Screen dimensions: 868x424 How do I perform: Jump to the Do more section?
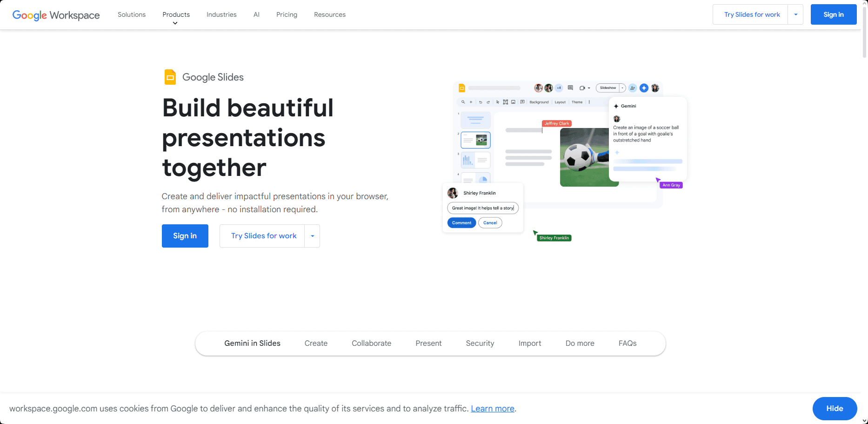(x=580, y=343)
